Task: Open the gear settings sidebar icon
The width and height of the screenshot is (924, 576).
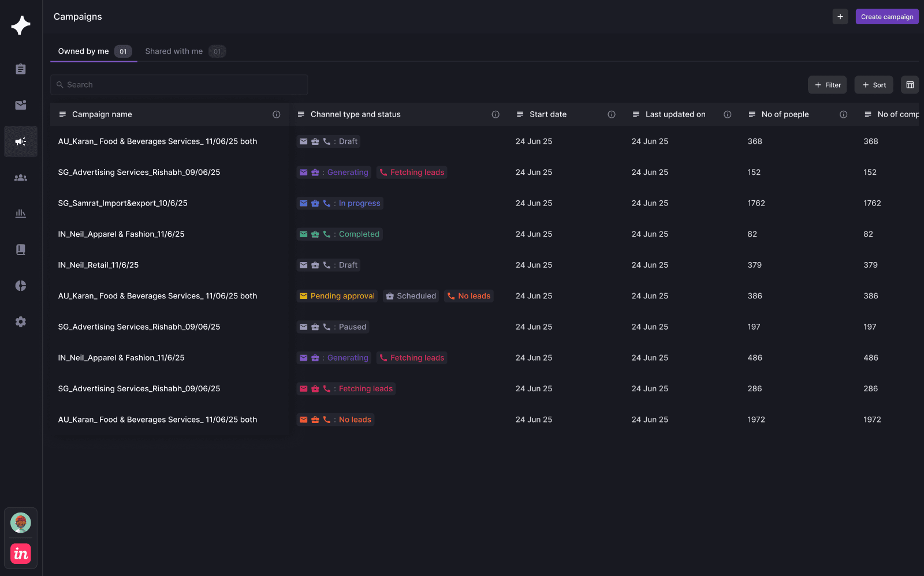Action: click(21, 321)
